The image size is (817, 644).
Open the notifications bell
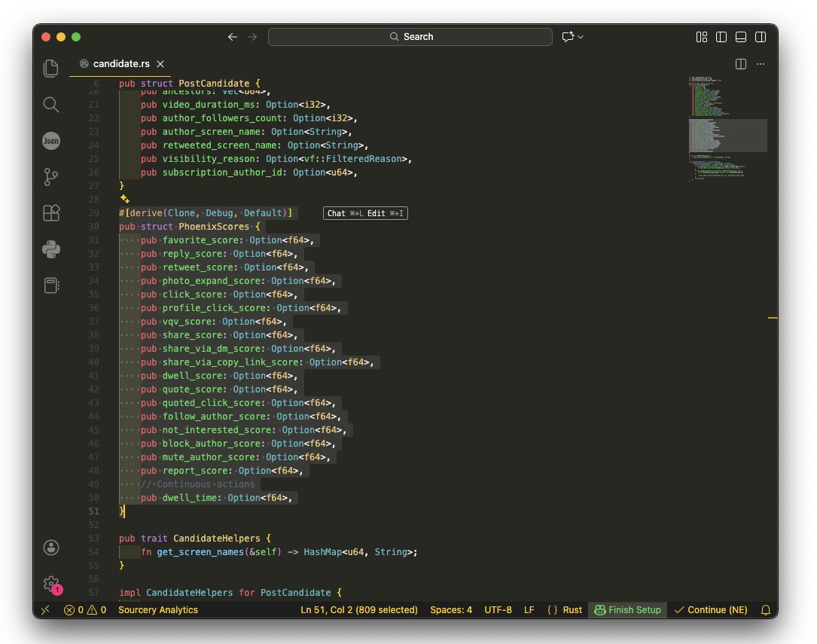tap(765, 610)
